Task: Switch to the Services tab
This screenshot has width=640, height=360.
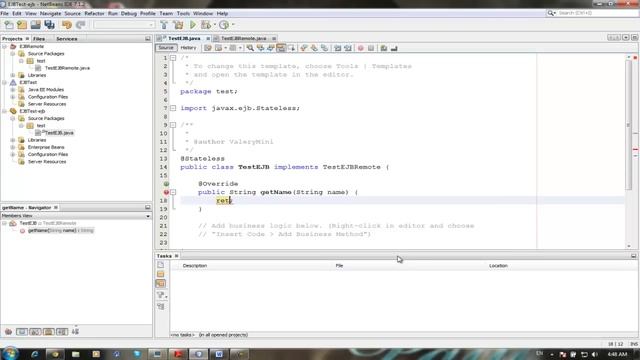Action: point(67,39)
